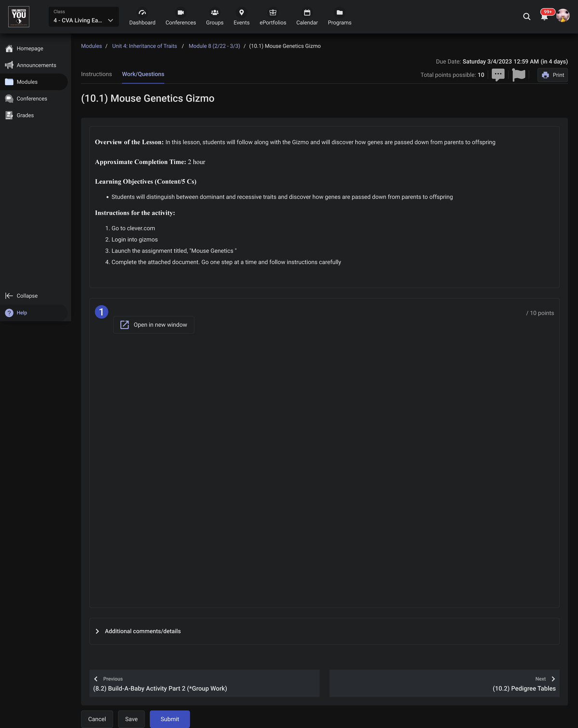This screenshot has height=728, width=578.
Task: Open the Calendar in top navigation
Action: click(x=307, y=17)
